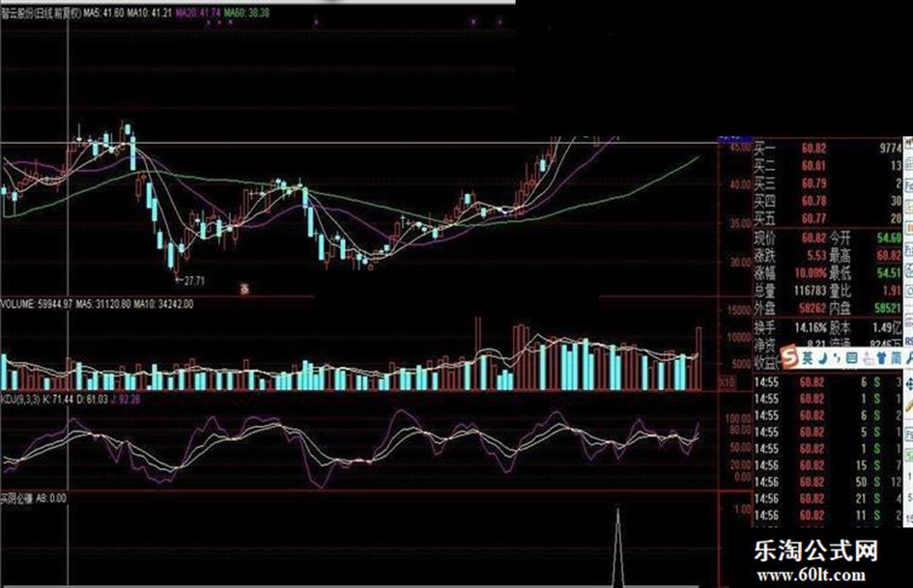Select the MA5: 41.60 indicator label
This screenshot has width=913, height=588.
click(103, 13)
